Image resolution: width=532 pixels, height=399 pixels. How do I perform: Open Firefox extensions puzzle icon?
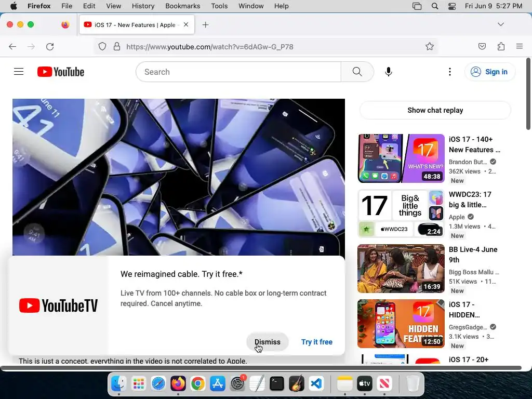point(501,46)
